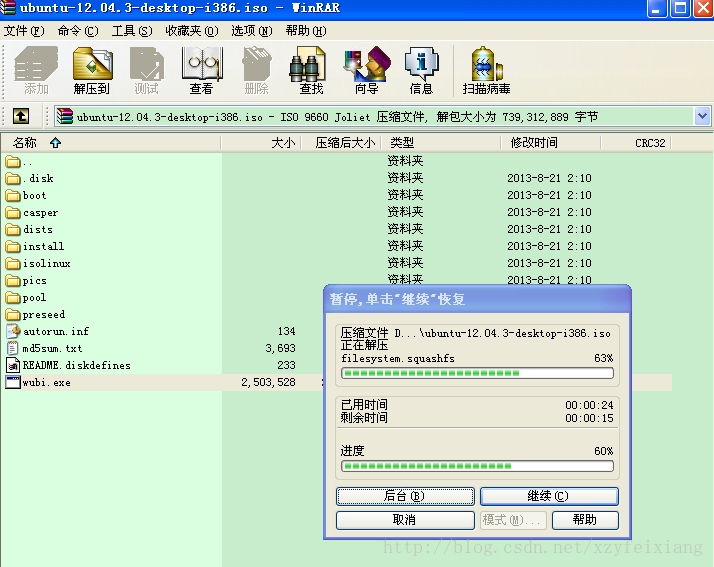This screenshot has height=567, width=714.
Task: Select the pics folder icon
Action: pos(13,281)
